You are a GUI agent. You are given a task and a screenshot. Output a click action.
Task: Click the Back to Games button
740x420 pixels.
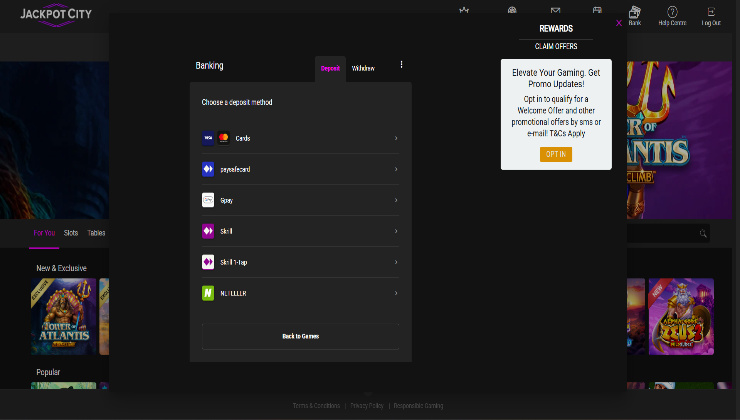pos(301,336)
